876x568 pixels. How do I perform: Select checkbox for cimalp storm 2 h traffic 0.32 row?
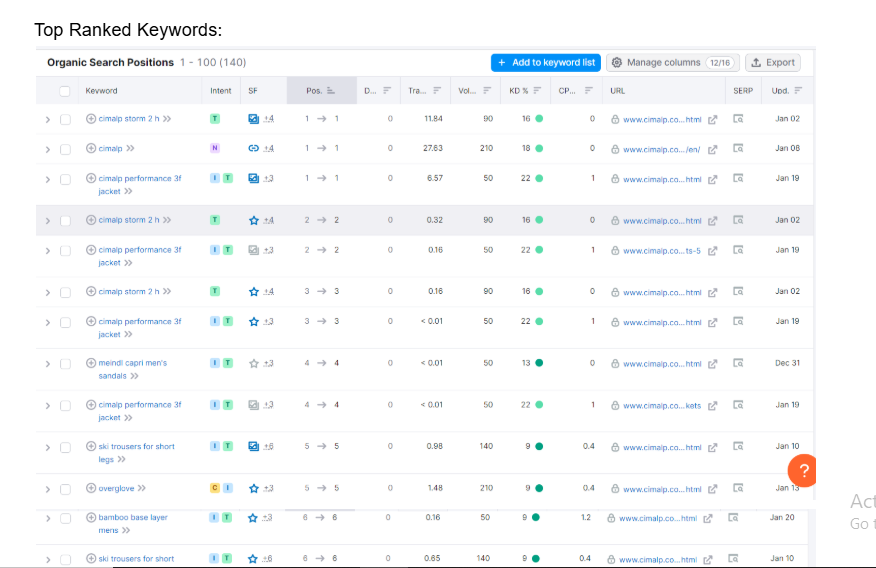point(65,221)
